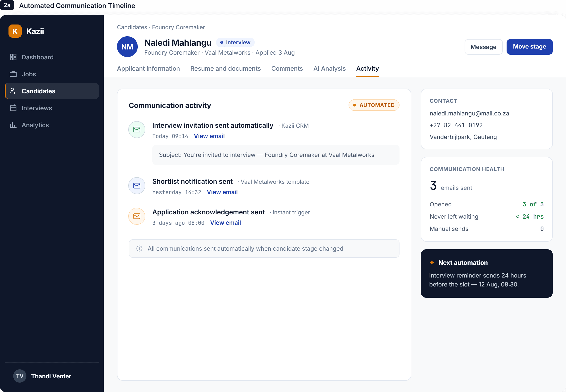The height and width of the screenshot is (392, 566).
Task: View email for application acknowledgement
Action: pos(225,223)
